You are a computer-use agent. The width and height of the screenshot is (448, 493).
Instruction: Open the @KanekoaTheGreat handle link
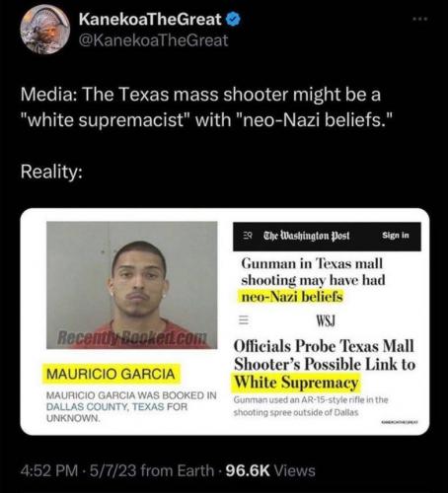tap(154, 40)
